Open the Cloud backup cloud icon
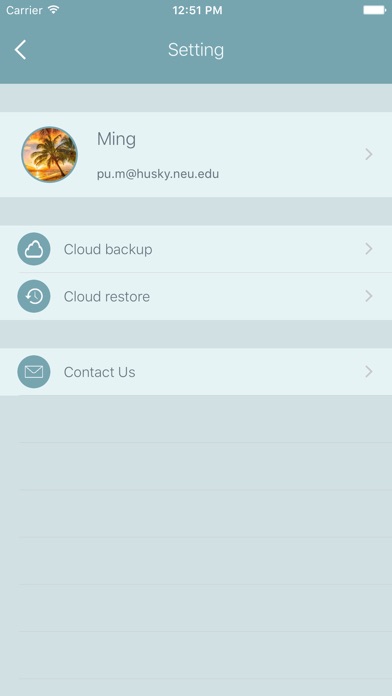The height and width of the screenshot is (696, 392). click(34, 249)
